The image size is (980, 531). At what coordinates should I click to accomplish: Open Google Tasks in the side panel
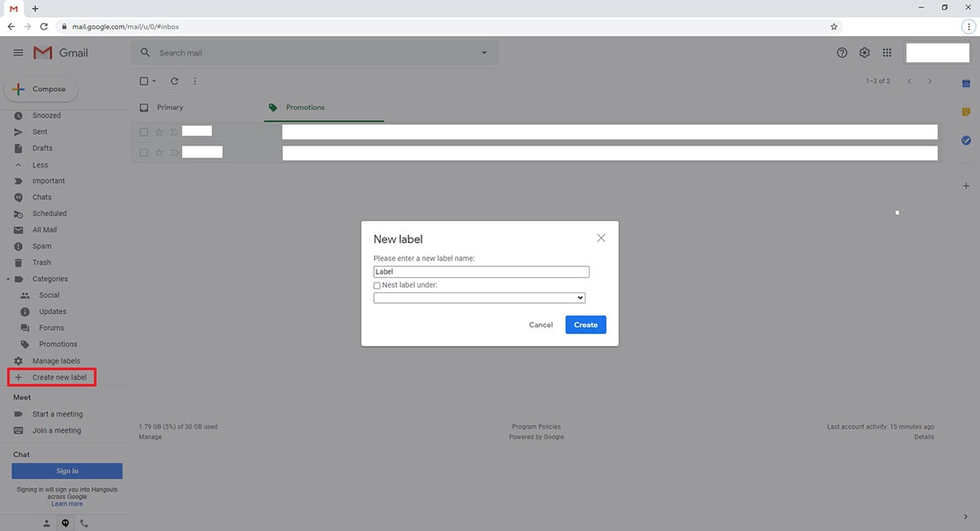pyautogui.click(x=965, y=141)
